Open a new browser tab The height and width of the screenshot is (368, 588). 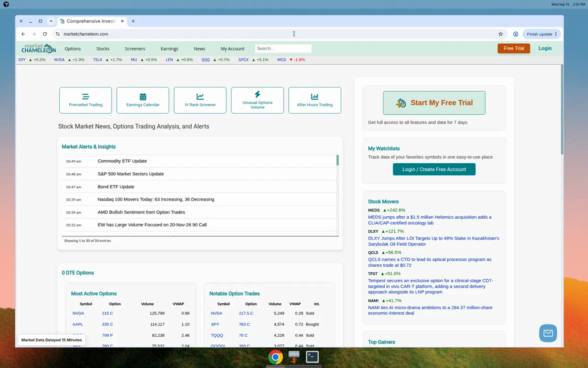coord(133,21)
